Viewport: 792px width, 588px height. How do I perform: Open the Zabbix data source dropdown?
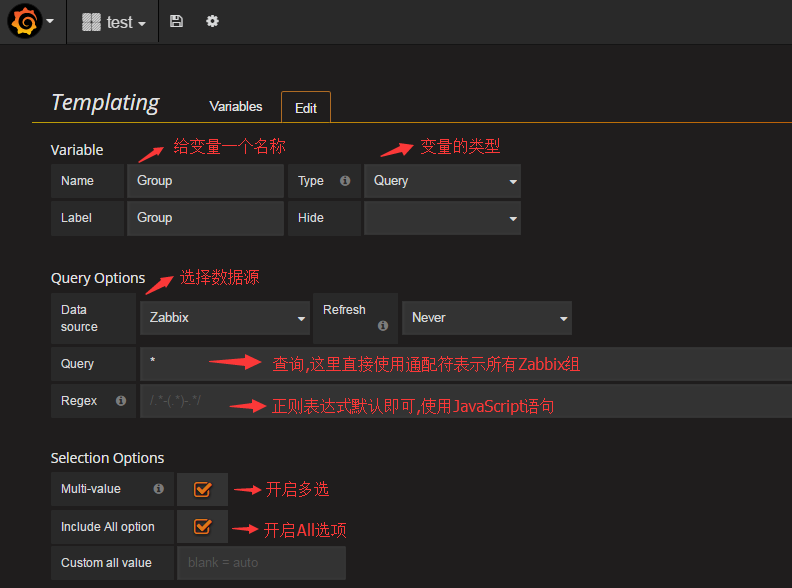coord(225,318)
